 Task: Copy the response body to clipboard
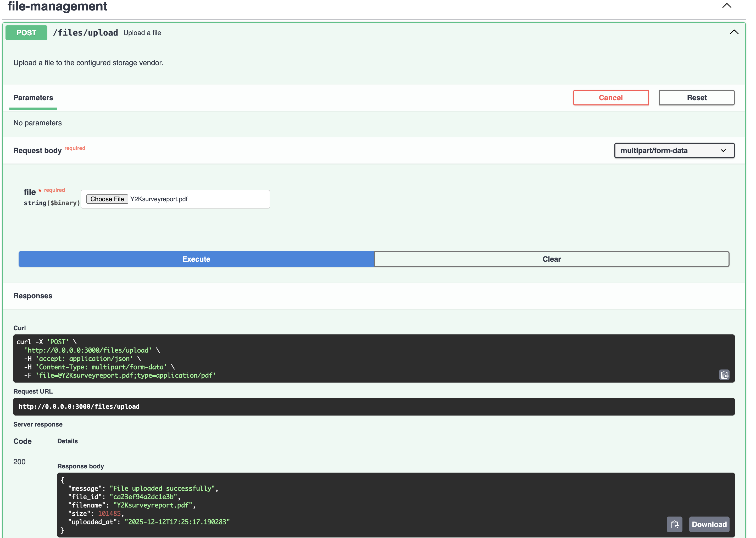point(674,524)
